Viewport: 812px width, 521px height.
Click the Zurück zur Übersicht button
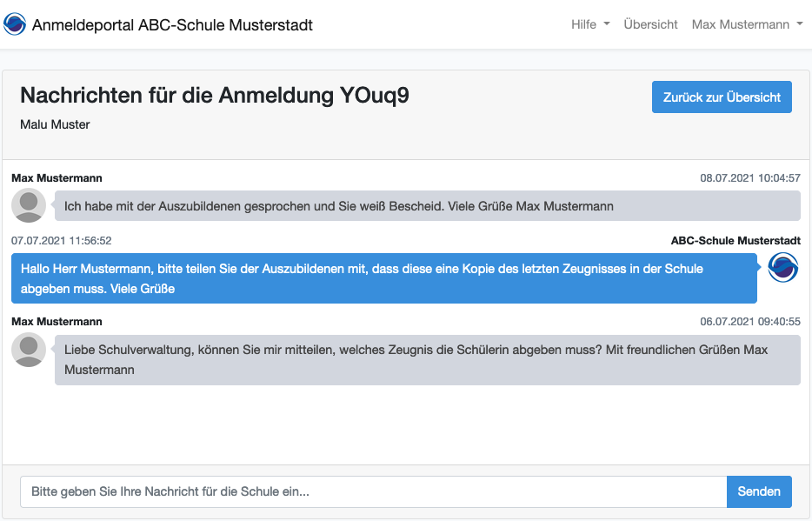pos(722,97)
